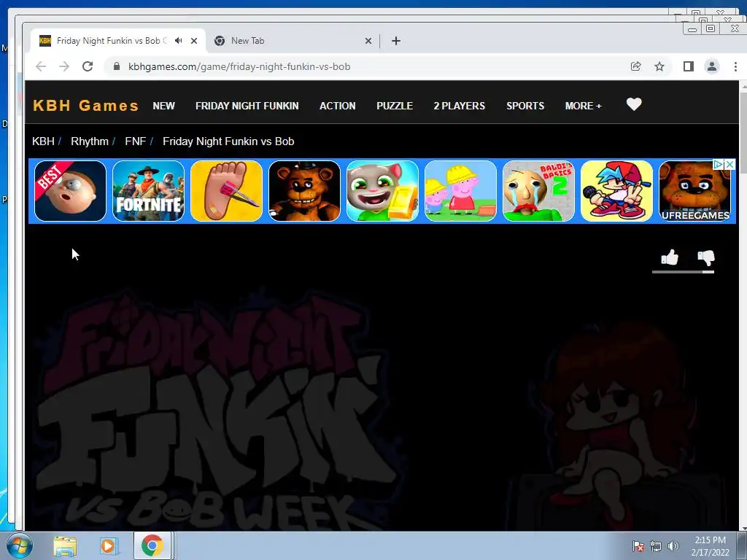This screenshot has height=560, width=747.
Task: Dislike the game with thumbs down
Action: 706,257
